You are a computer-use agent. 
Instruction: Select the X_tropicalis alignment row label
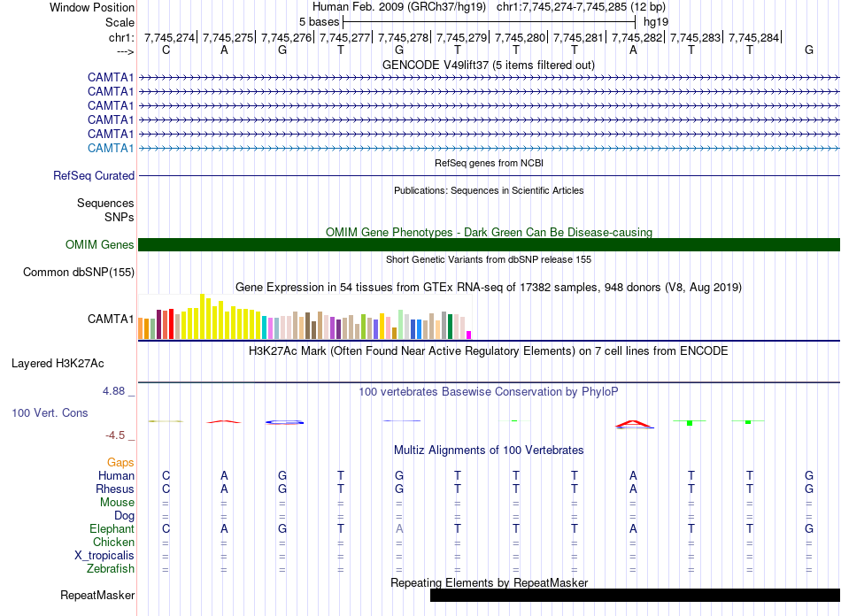pos(104,556)
